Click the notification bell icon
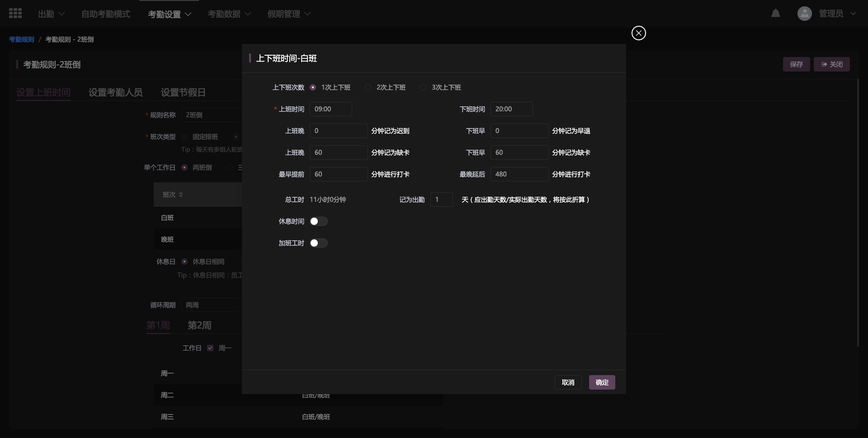 coord(775,14)
